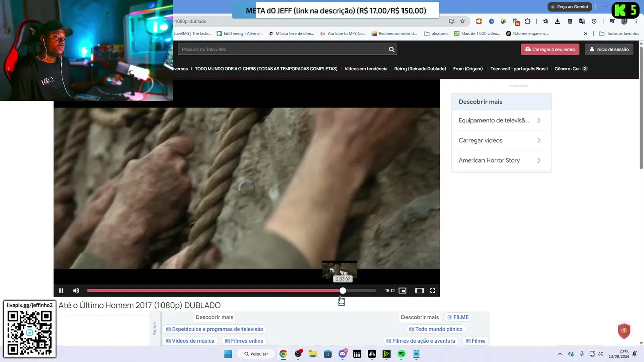Open the history clock toolbar icon
Image resolution: width=644 pixels, height=362 pixels.
click(594, 21)
